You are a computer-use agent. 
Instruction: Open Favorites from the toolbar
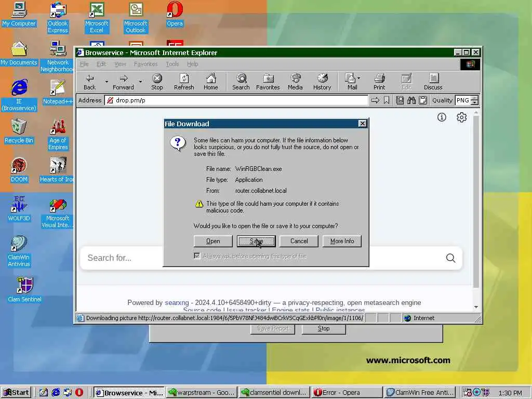(x=268, y=82)
